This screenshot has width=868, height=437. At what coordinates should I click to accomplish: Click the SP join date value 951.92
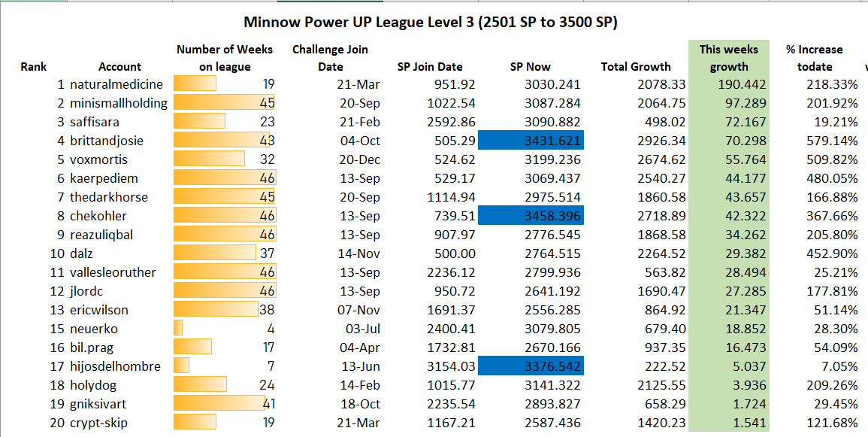(x=455, y=85)
